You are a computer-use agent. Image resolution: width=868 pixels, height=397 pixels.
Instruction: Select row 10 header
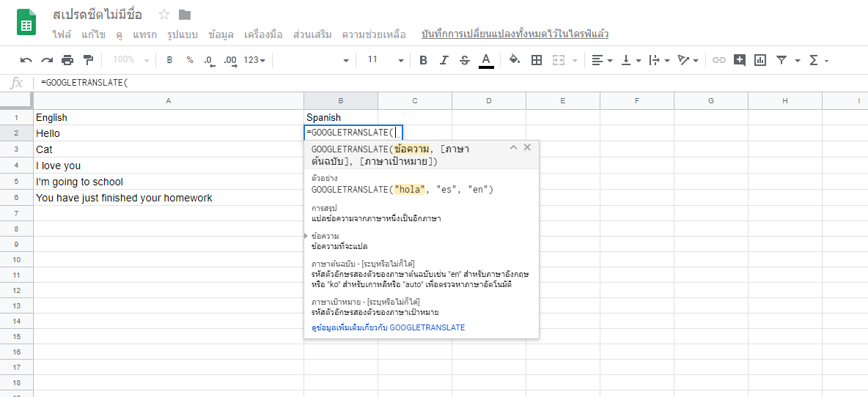(17, 259)
